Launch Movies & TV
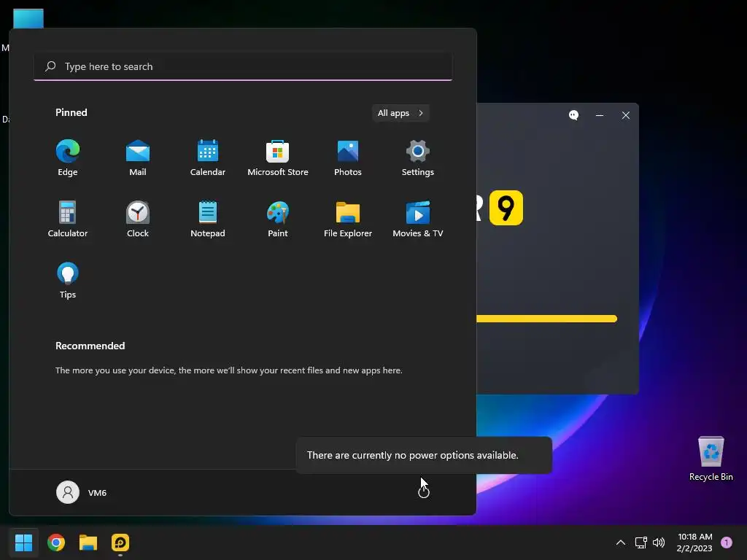 pos(418,219)
